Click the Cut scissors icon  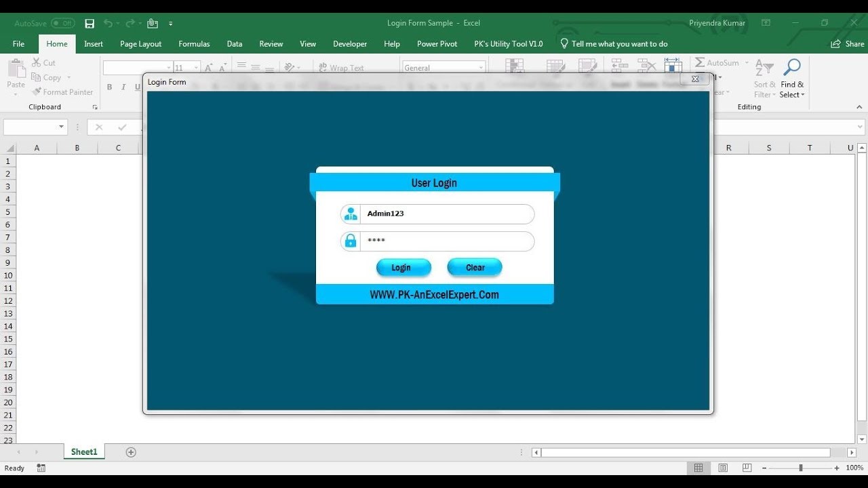37,62
